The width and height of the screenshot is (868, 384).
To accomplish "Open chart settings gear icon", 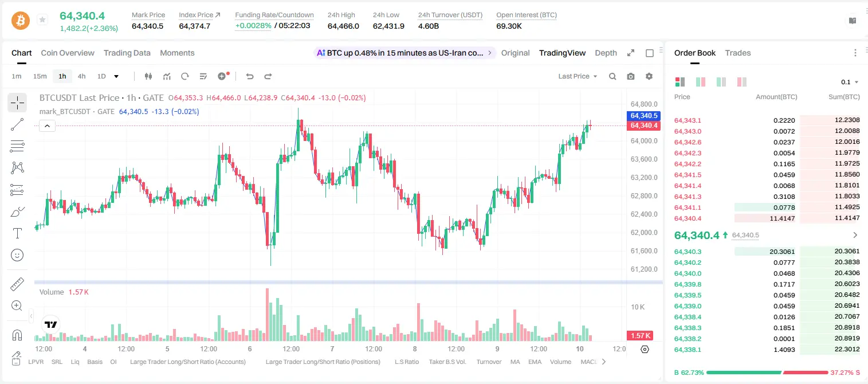I will click(x=649, y=76).
